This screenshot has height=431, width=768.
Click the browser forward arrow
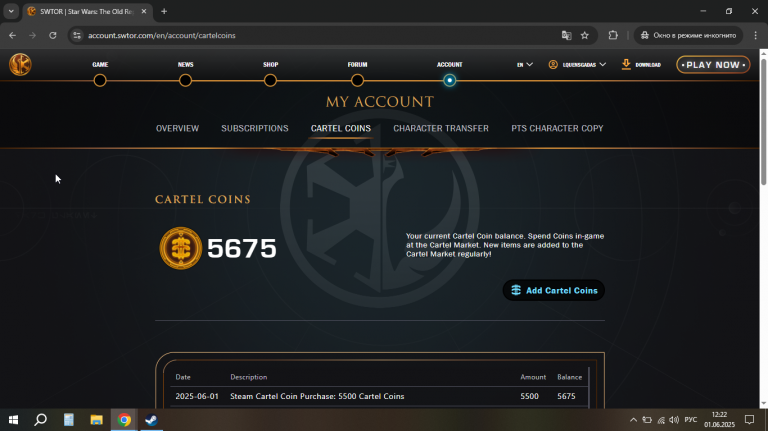tap(32, 35)
